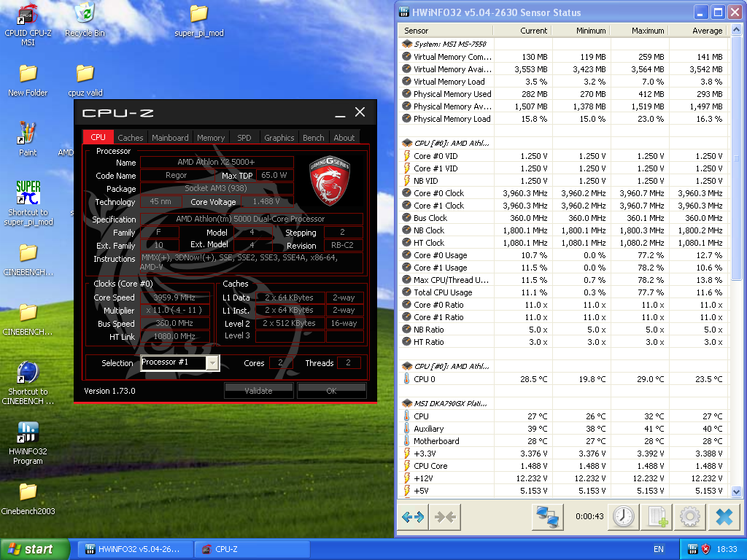
Task: Open the New Folder desktop icon
Action: coord(28,80)
